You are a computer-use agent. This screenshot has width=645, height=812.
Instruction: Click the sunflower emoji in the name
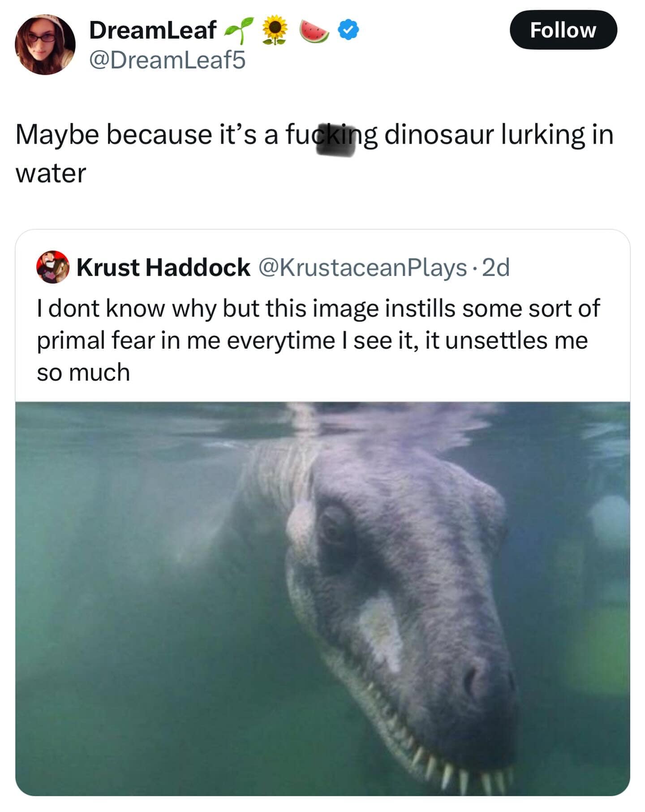pos(275,30)
